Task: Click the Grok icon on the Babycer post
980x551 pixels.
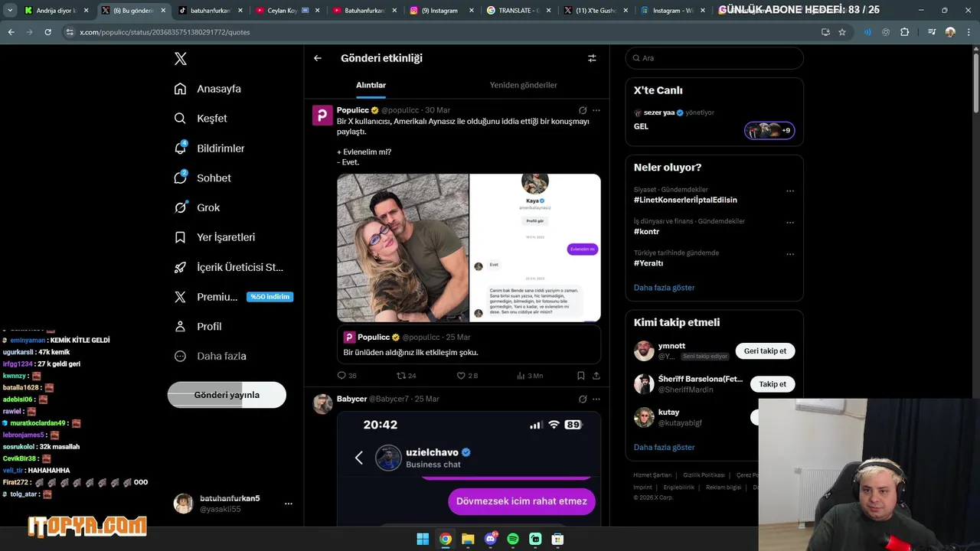Action: 583,399
